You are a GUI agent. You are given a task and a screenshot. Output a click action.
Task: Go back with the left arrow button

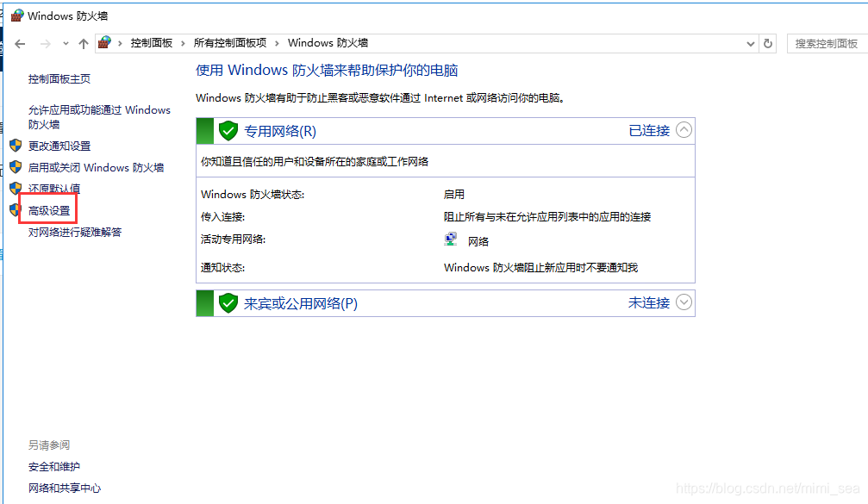20,44
